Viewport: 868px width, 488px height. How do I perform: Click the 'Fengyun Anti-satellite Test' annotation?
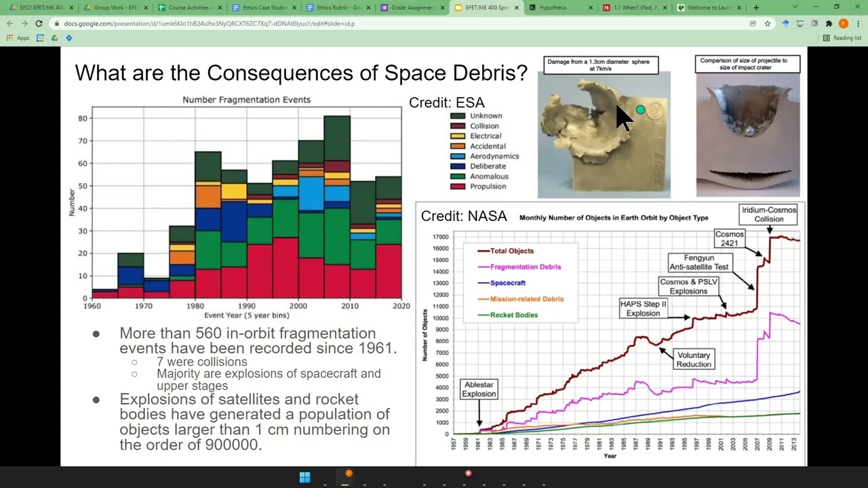699,262
